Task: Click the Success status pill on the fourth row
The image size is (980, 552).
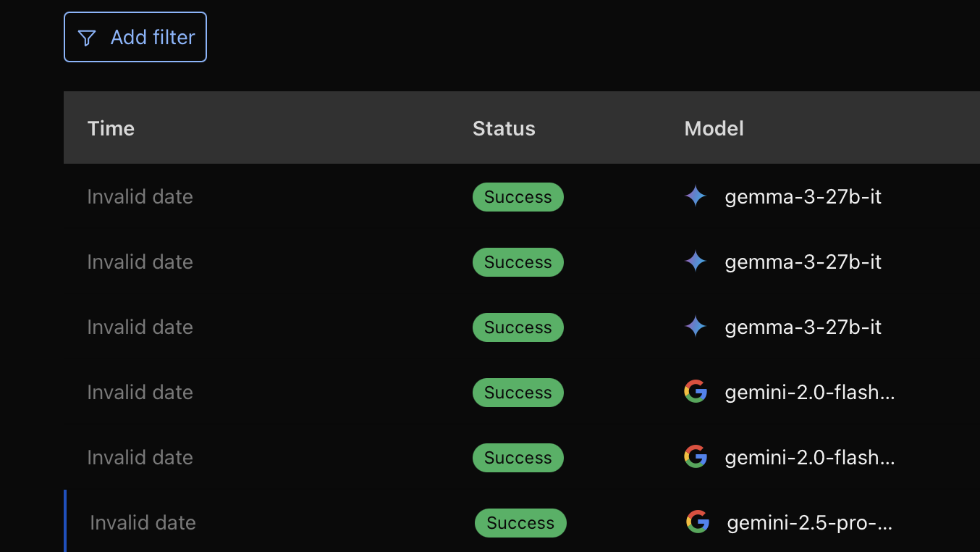Action: pos(518,392)
